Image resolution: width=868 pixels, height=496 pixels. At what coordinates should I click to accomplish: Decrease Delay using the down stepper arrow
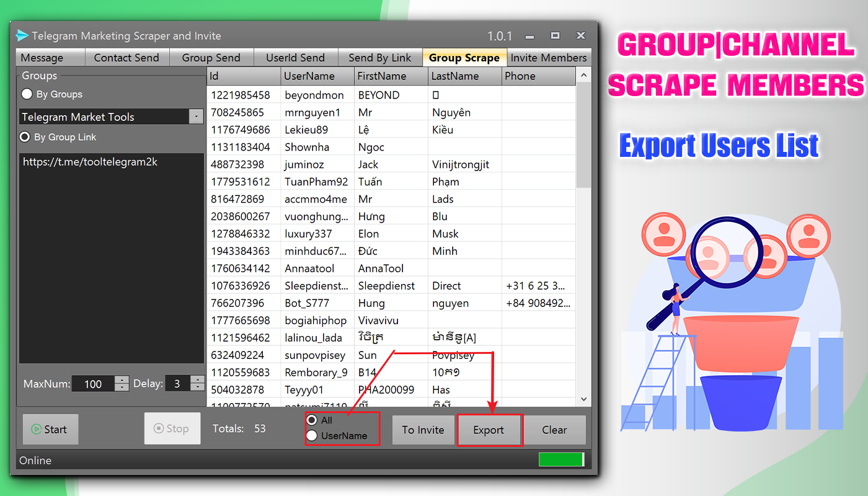coord(198,387)
